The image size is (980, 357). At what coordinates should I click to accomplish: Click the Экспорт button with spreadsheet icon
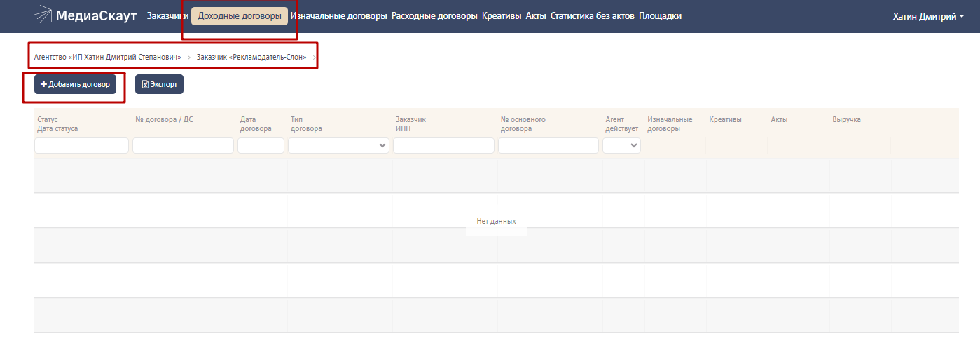tap(159, 85)
